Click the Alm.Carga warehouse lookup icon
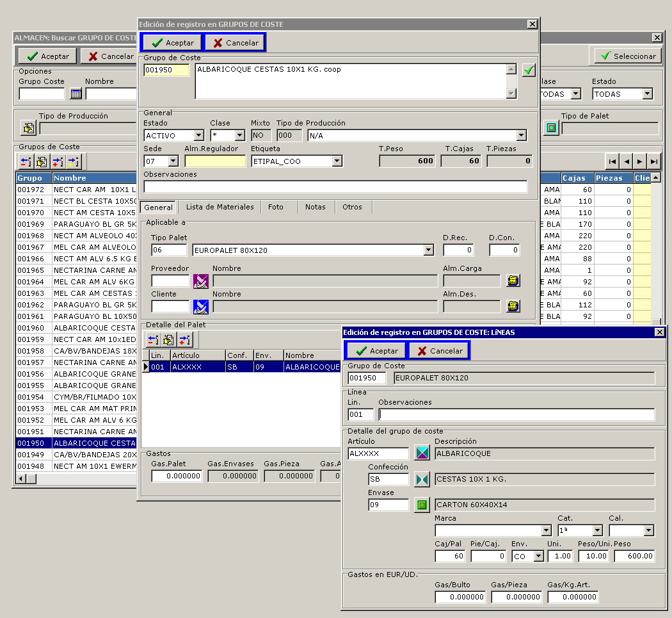This screenshot has height=618, width=672. pos(513,281)
